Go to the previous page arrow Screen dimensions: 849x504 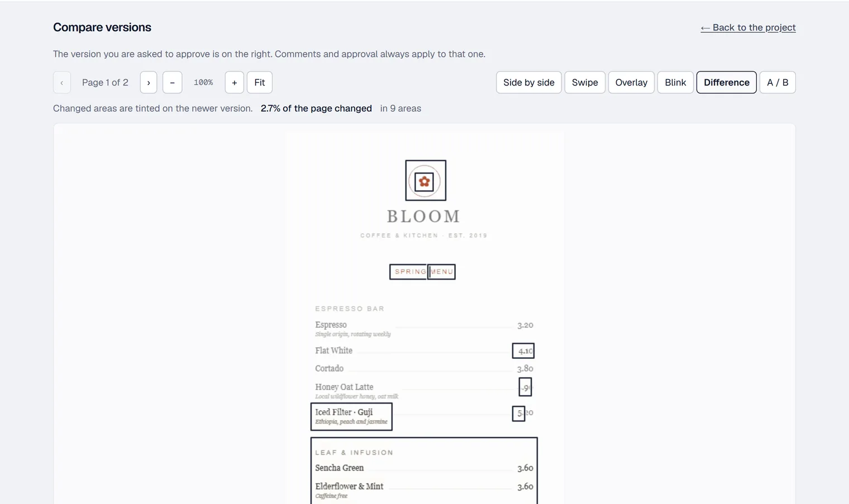pos(62,83)
